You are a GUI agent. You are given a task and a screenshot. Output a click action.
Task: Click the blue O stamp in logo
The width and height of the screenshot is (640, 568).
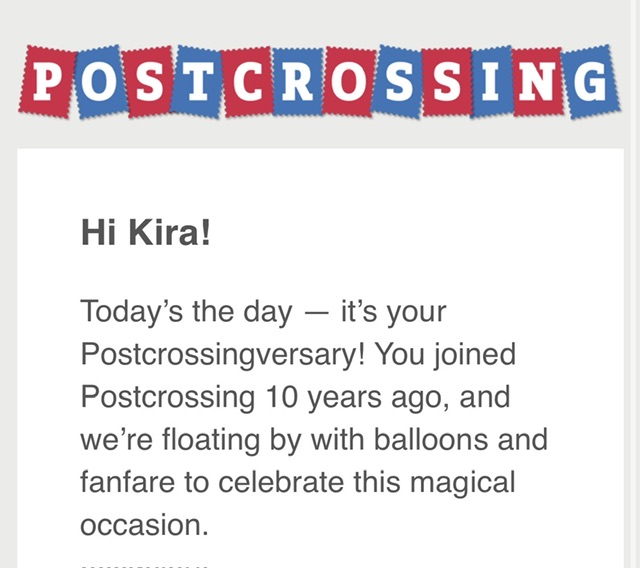click(98, 82)
